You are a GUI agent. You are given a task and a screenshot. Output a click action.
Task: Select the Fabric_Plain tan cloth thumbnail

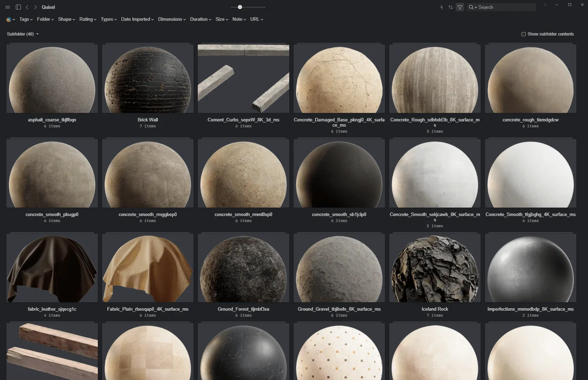pyautogui.click(x=148, y=268)
